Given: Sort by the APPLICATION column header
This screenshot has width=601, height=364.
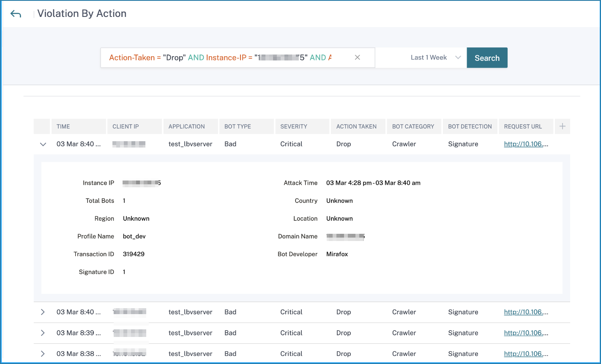Looking at the screenshot, I should coord(191,126).
